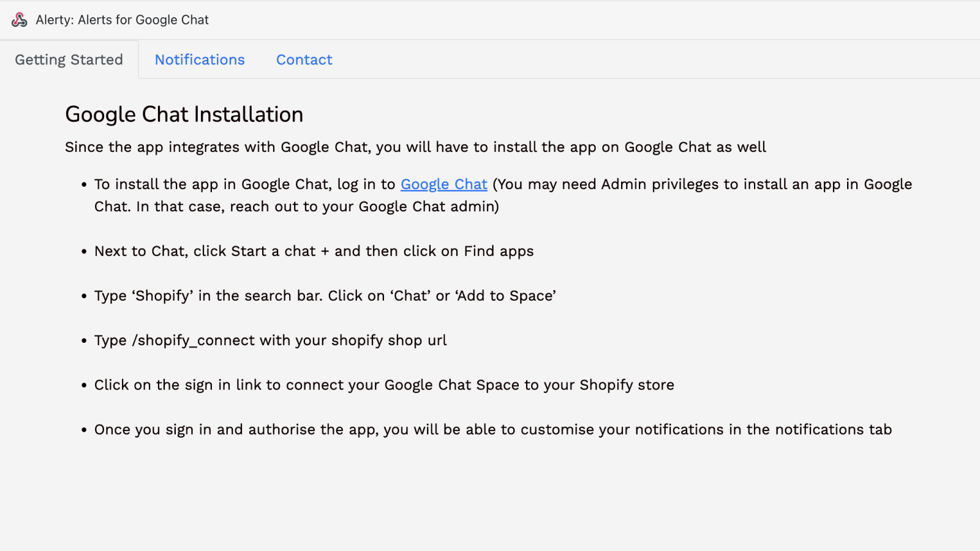Click the bullet mentioning Find apps
980x551 pixels.
click(314, 251)
